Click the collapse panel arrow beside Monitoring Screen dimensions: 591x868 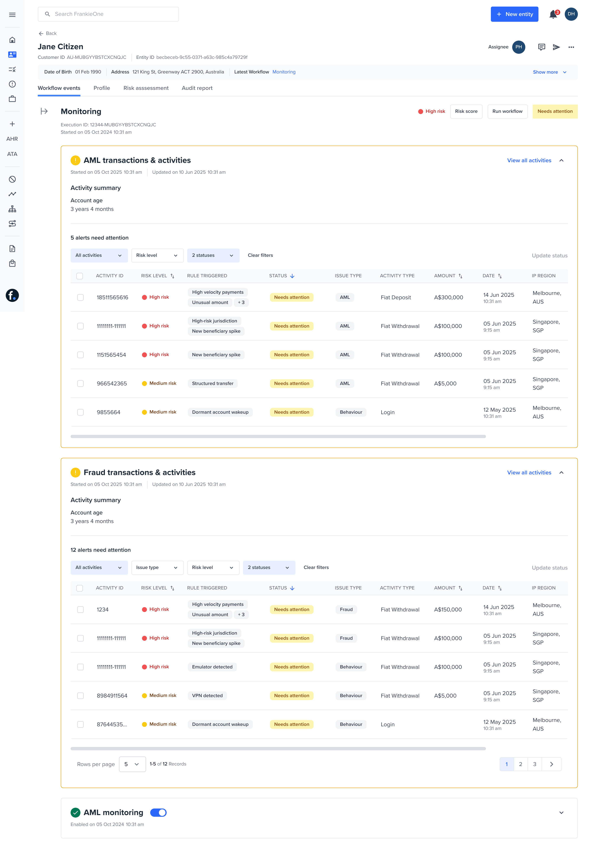coord(44,111)
